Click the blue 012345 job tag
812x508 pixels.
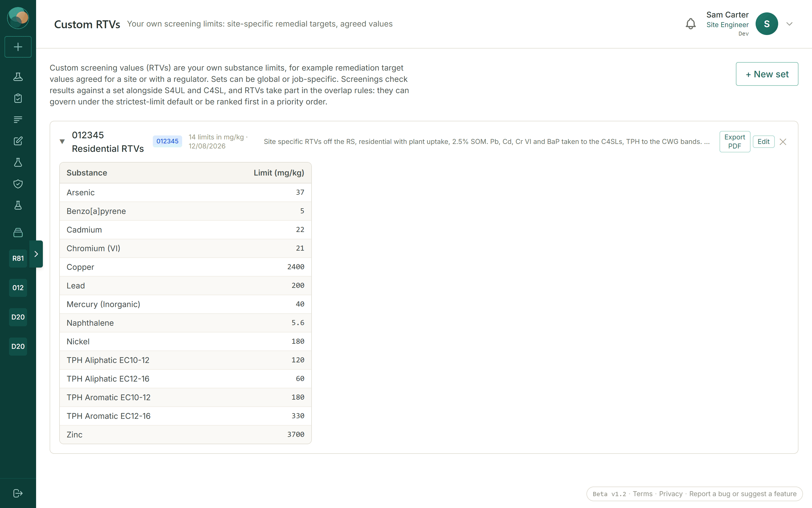tap(167, 141)
